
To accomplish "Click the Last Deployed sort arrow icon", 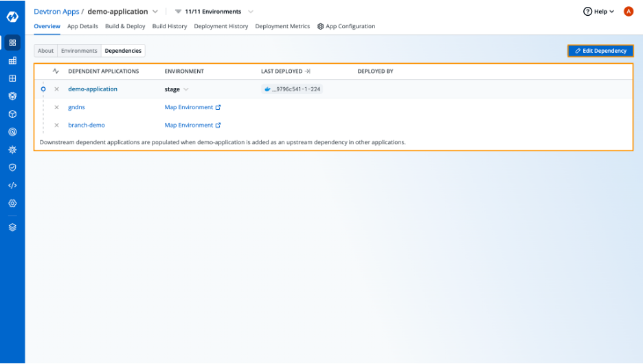I will click(x=308, y=71).
